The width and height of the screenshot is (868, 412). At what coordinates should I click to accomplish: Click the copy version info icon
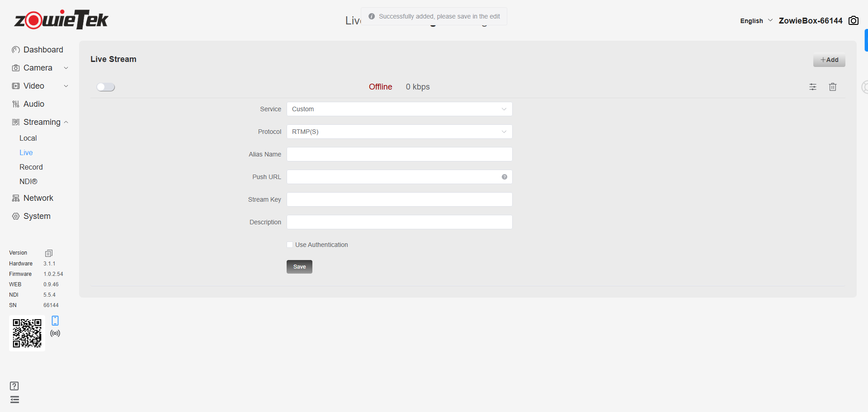pos(49,253)
